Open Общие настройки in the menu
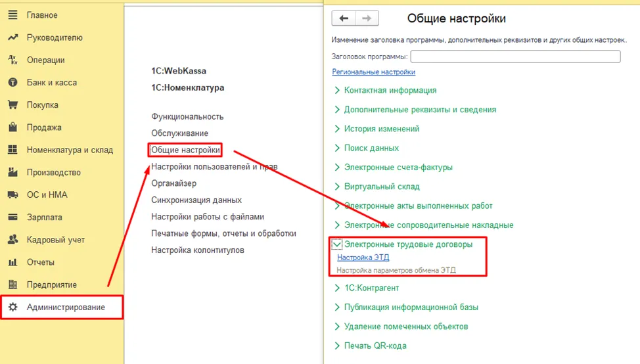 tap(185, 150)
